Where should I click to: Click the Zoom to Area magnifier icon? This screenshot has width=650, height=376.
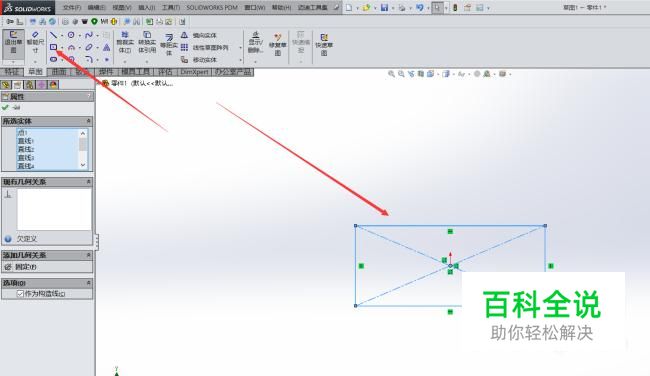401,74
